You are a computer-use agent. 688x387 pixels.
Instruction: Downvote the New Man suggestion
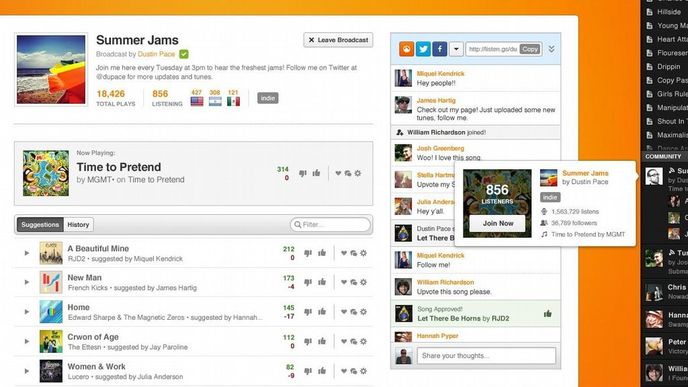308,282
